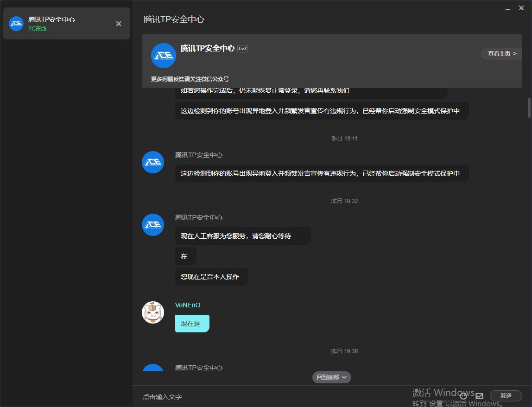
Task: Click the 昨日 19:38 timestamp
Action: tap(344, 351)
